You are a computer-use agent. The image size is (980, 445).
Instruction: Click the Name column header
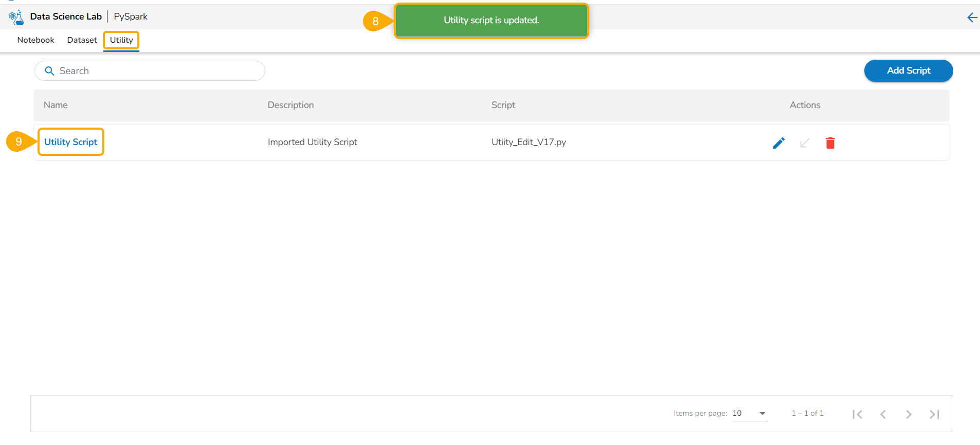click(x=56, y=105)
